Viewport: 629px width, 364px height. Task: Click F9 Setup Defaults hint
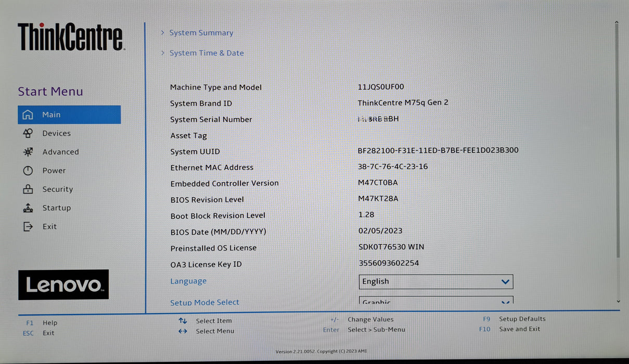(514, 319)
